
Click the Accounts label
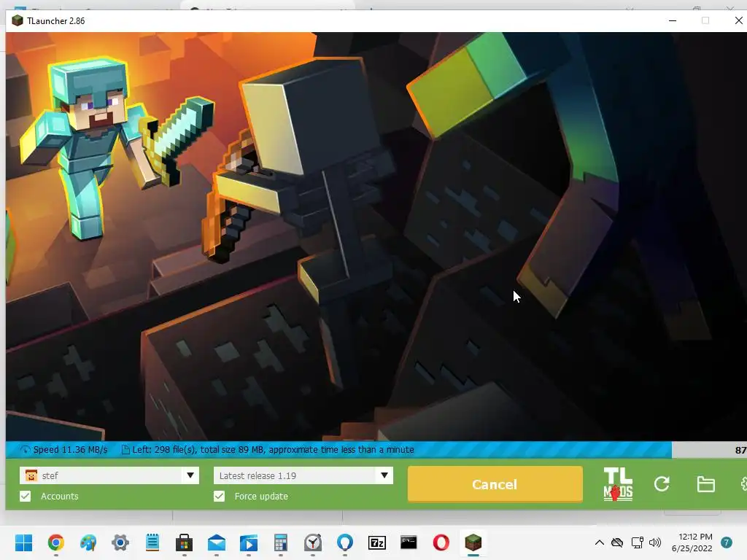pos(60,496)
